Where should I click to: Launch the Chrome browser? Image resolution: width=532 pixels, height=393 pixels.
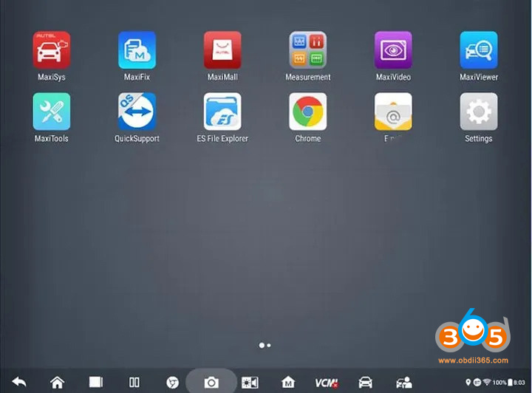(308, 112)
